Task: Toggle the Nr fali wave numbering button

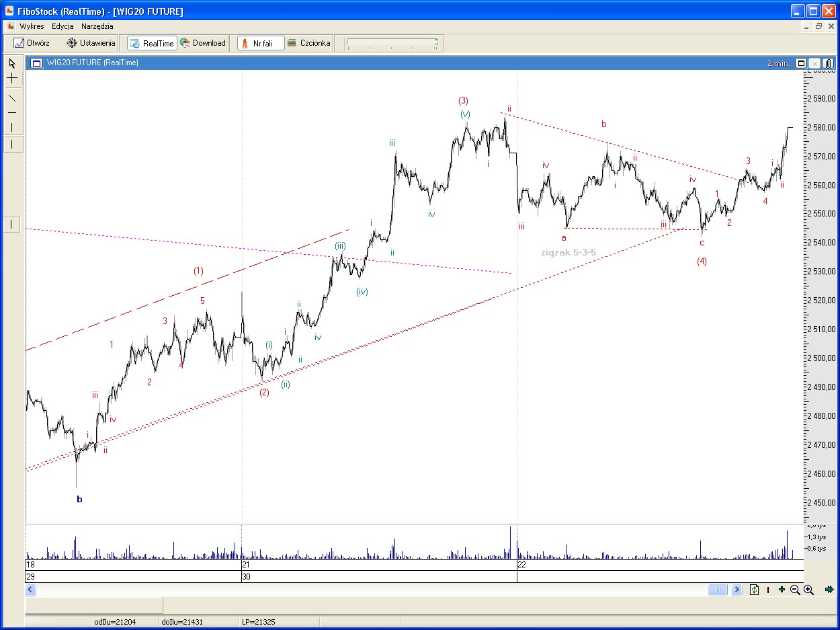Action: click(261, 43)
